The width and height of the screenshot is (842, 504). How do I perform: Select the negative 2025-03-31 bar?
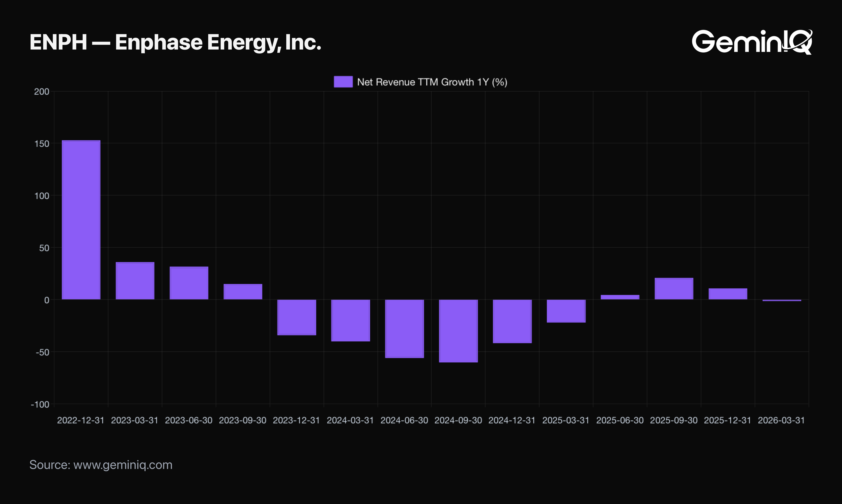pos(566,311)
